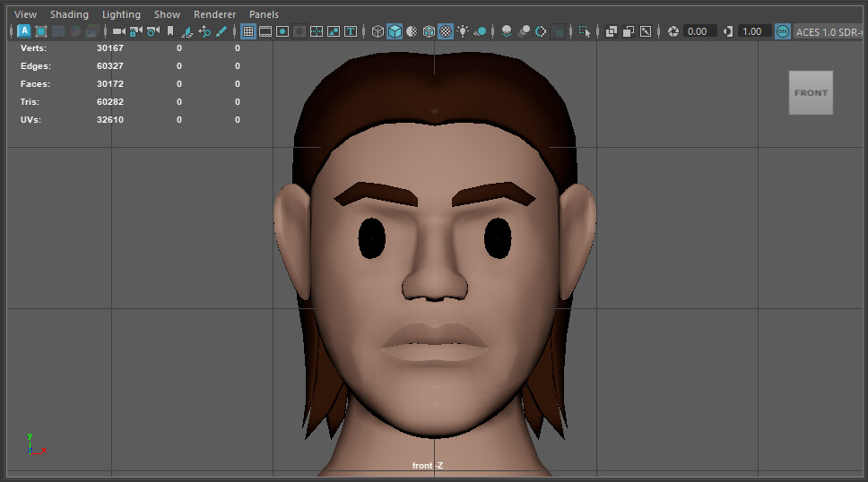Turn on Wireframe display mode
Viewport: 868px width, 482px height.
coord(378,31)
